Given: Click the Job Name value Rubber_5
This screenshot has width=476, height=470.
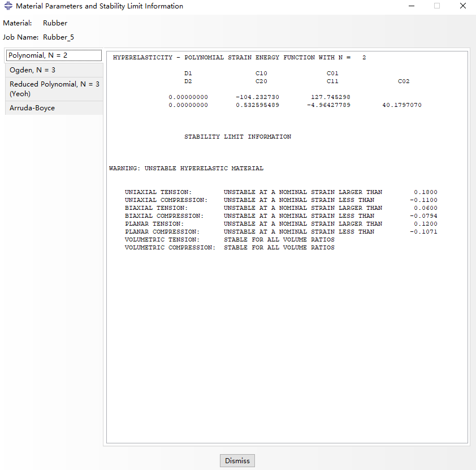Looking at the screenshot, I should click(x=59, y=37).
